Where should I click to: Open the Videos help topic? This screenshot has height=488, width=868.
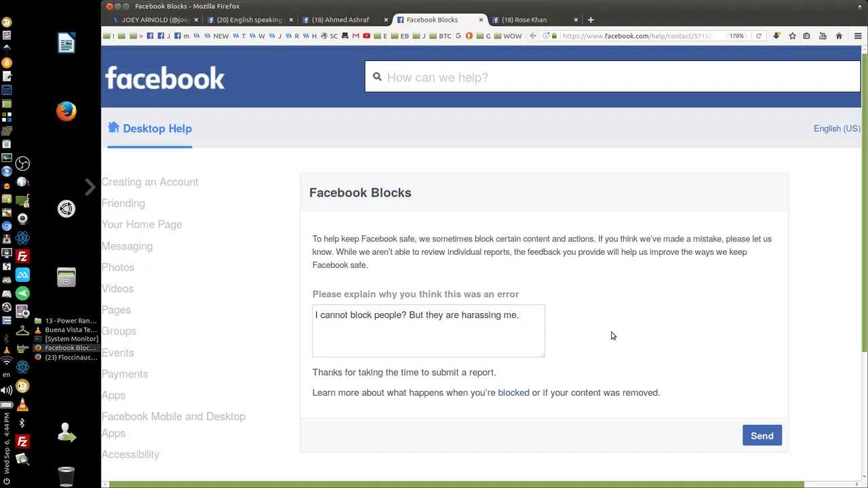117,289
